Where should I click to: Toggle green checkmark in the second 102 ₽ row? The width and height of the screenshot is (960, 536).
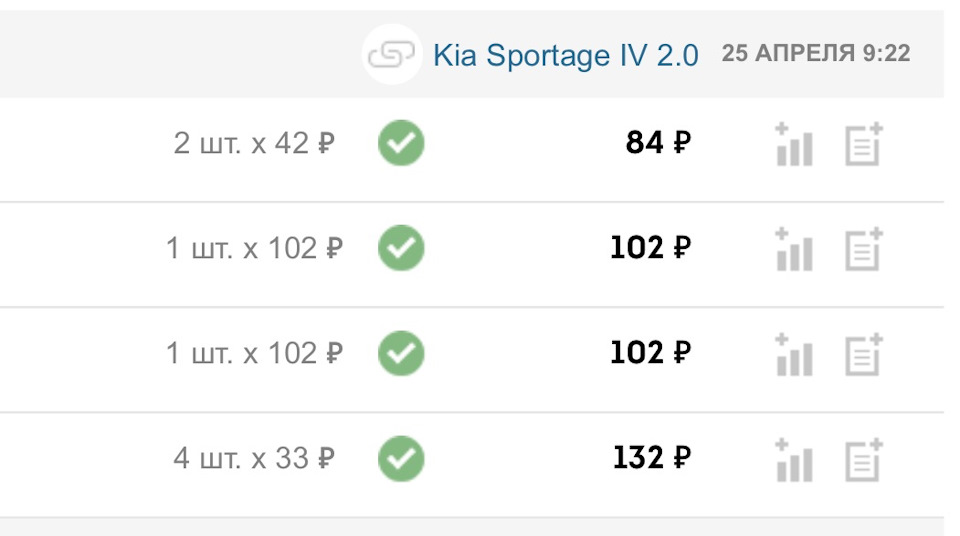[401, 353]
